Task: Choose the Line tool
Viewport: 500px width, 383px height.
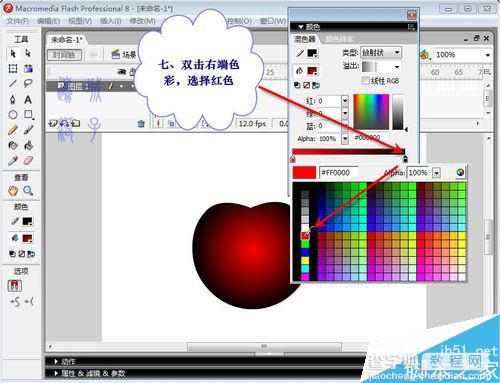Action: click(13, 83)
